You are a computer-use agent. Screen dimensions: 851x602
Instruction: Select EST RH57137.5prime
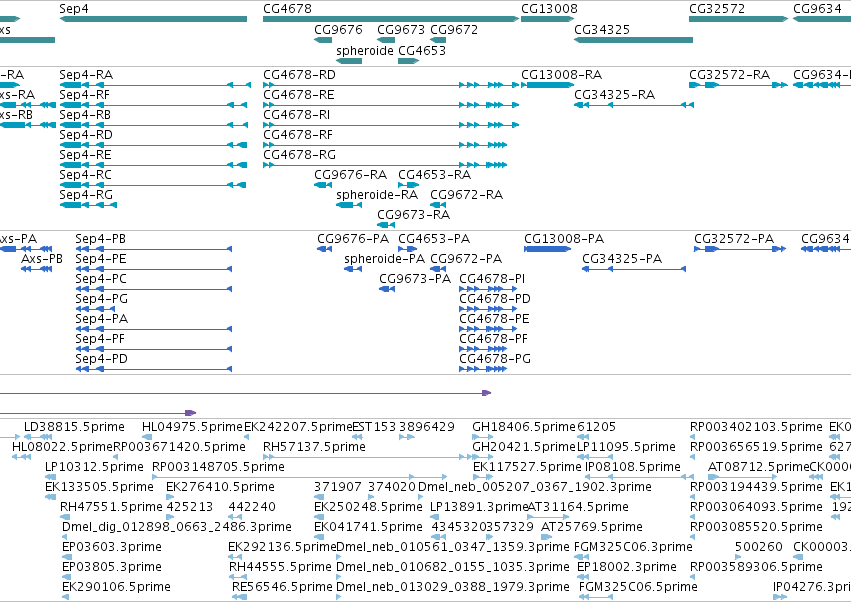pos(314,447)
